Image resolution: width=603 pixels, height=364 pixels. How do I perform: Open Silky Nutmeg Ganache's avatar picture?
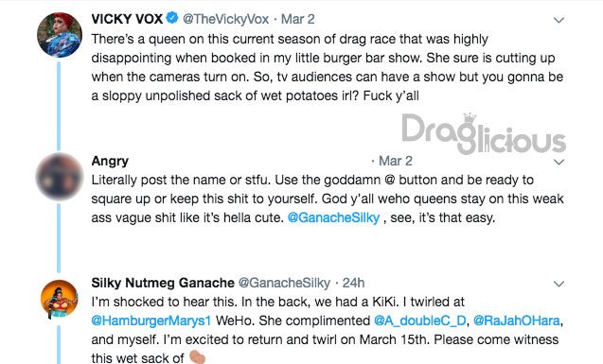tap(60, 299)
